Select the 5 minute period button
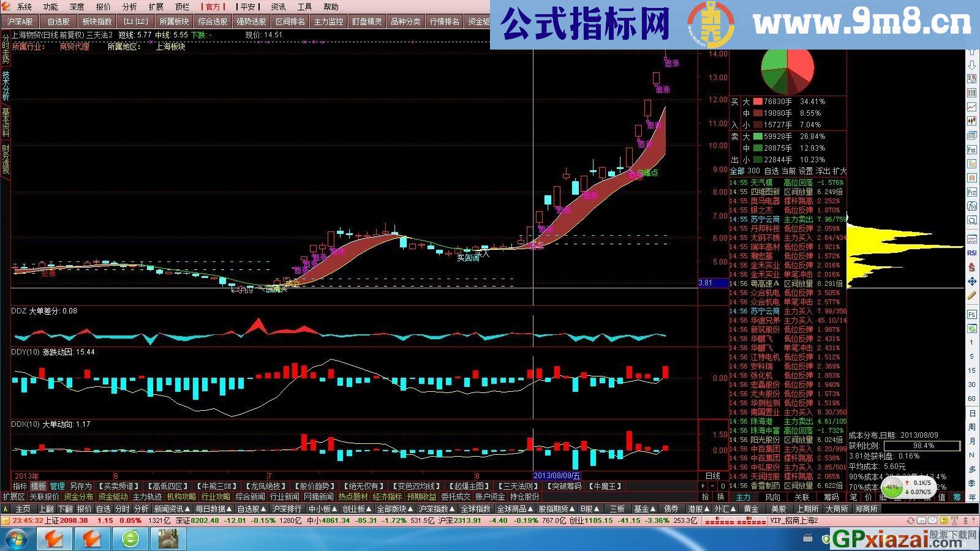 coord(972,356)
